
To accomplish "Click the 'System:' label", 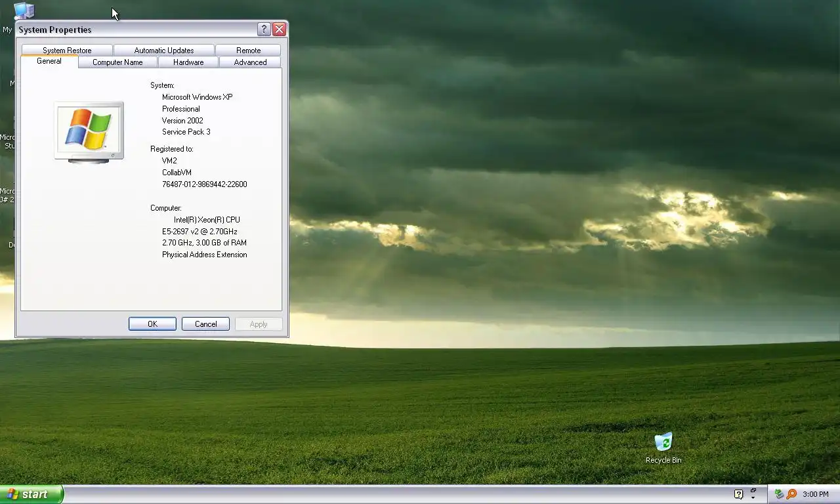I will point(162,85).
